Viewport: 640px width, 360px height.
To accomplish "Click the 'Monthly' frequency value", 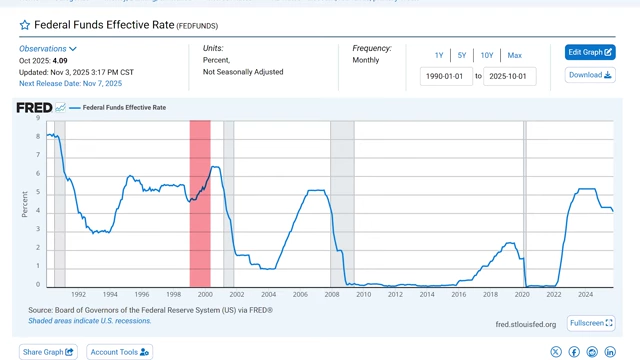I will pyautogui.click(x=366, y=60).
